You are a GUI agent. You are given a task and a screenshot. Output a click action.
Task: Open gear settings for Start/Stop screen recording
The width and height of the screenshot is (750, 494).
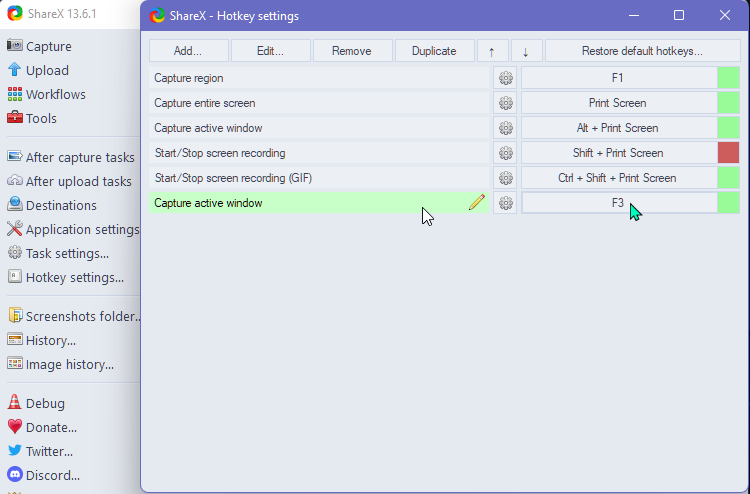(x=505, y=153)
